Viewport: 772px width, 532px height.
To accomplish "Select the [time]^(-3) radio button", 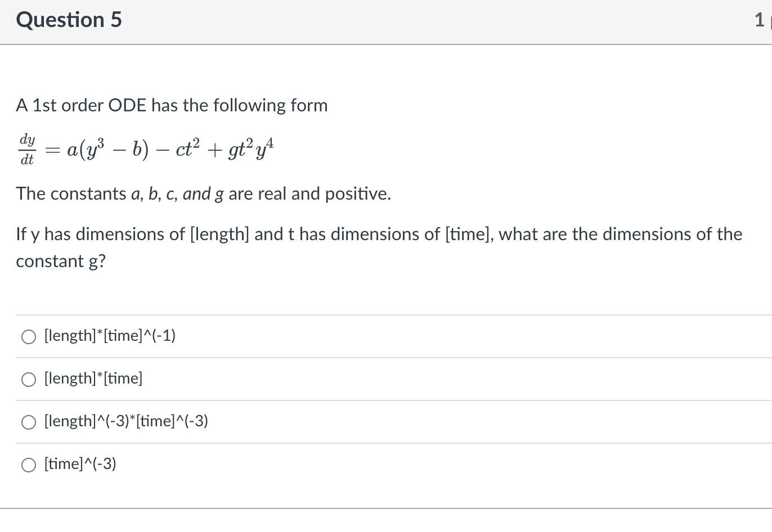I will click(28, 465).
